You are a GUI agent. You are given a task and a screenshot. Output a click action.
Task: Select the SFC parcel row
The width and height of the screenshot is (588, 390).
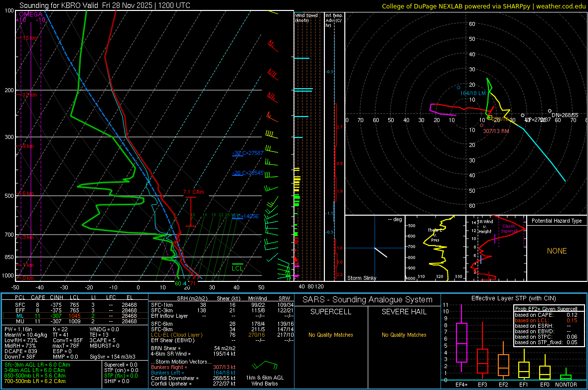[75, 305]
